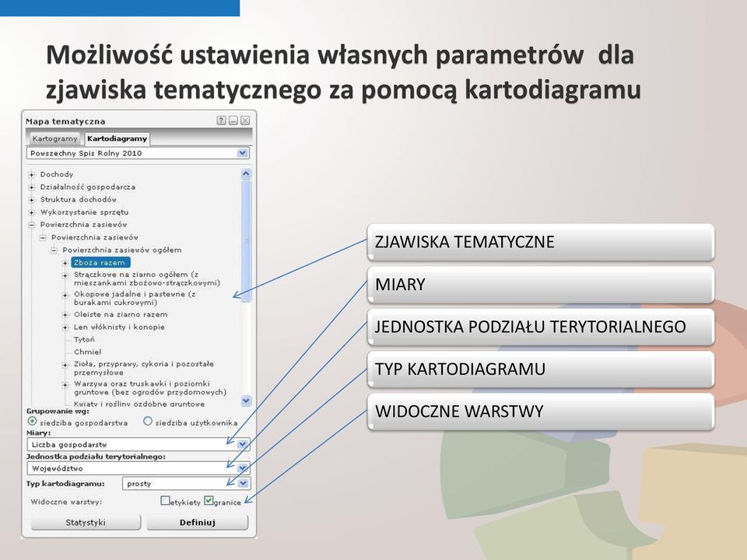Image resolution: width=747 pixels, height=560 pixels.
Task: Click the tree list scrollbar thumb
Action: (x=246, y=240)
